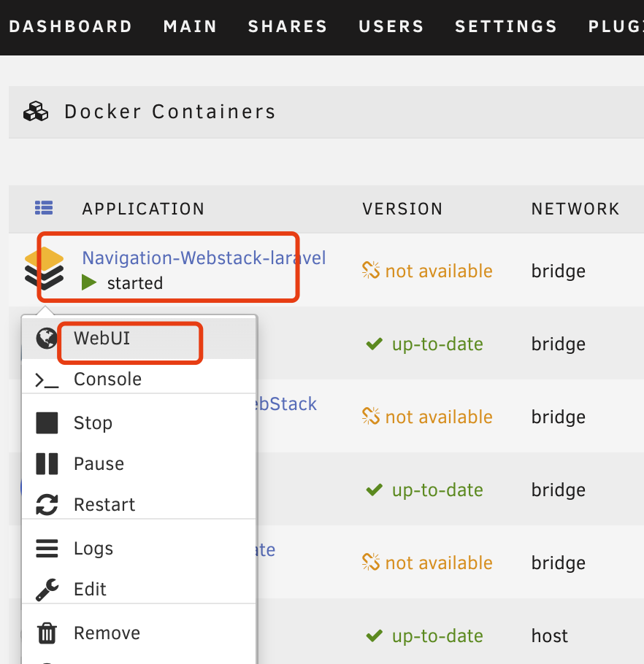Click the Console terminal prompt icon
Viewport: 644px width, 664px height.
[x=47, y=379]
